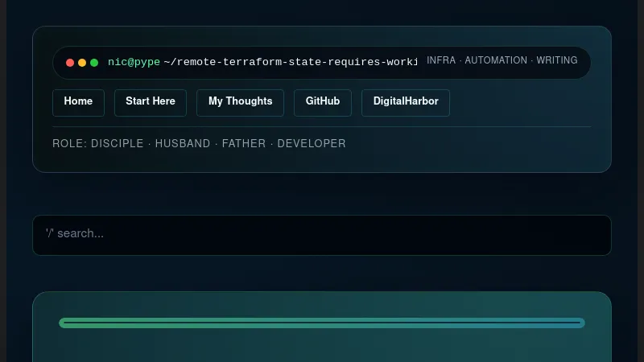Image resolution: width=644 pixels, height=362 pixels.
Task: Open the Start Here page
Action: pos(151,102)
